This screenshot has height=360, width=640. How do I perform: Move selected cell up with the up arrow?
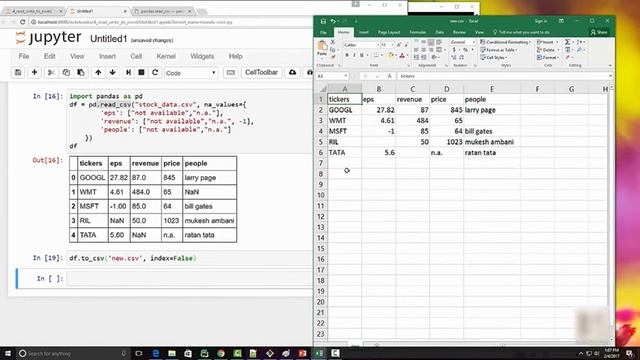(98, 73)
